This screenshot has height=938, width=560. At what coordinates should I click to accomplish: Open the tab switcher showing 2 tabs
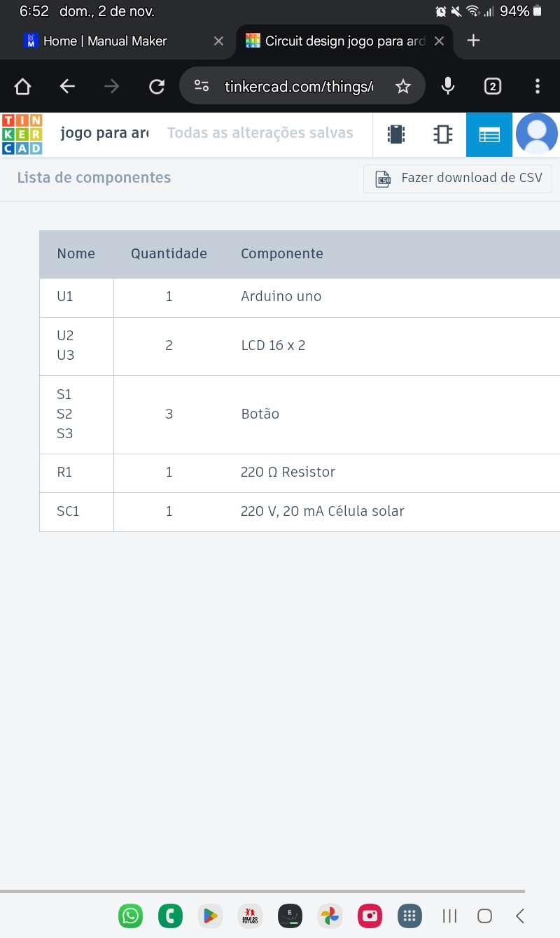click(493, 86)
